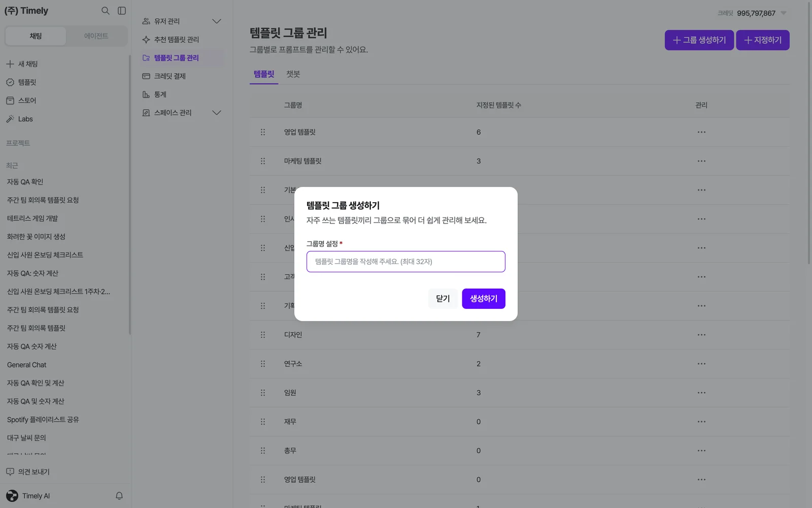The width and height of the screenshot is (812, 508).
Task: Open the Timely AI profile avatar
Action: [x=12, y=496]
